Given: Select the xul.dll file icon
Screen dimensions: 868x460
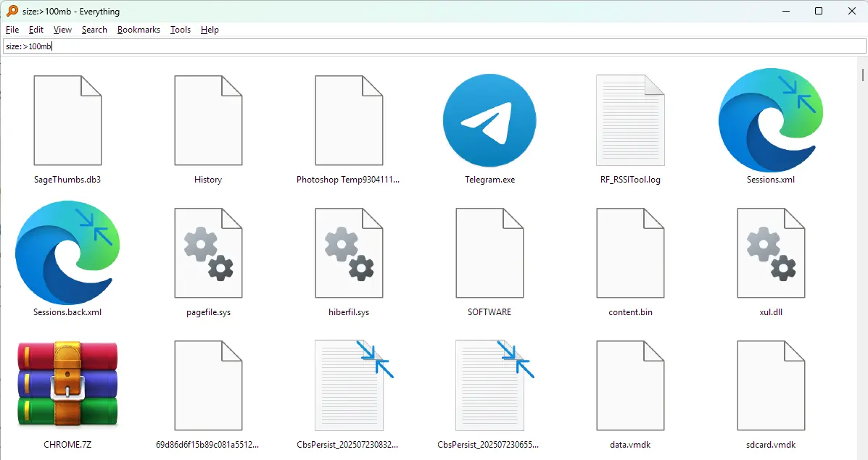Looking at the screenshot, I should (771, 254).
